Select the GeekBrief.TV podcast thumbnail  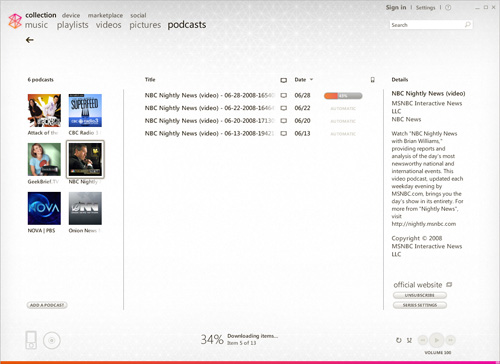tap(44, 159)
